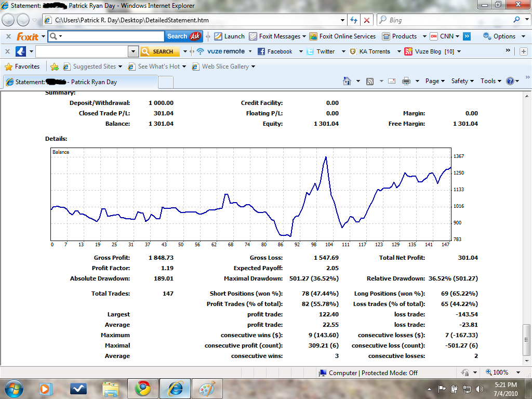Click the Foxit Search Ask button

coord(184,36)
